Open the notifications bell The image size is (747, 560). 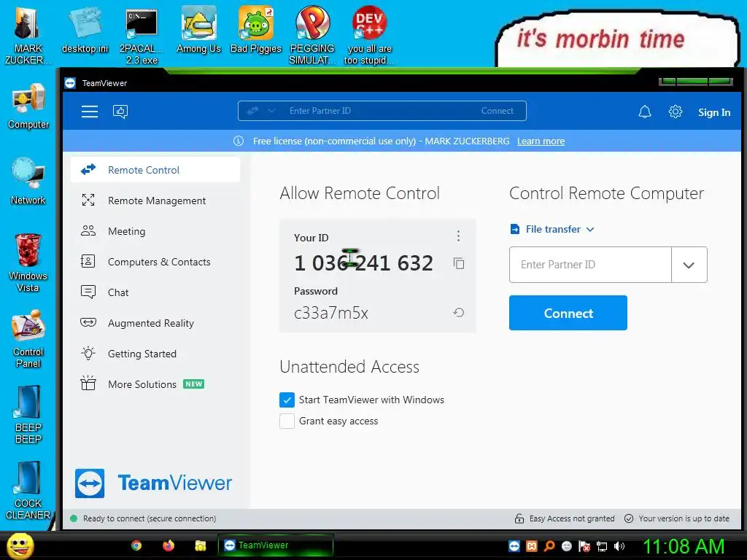pyautogui.click(x=645, y=112)
